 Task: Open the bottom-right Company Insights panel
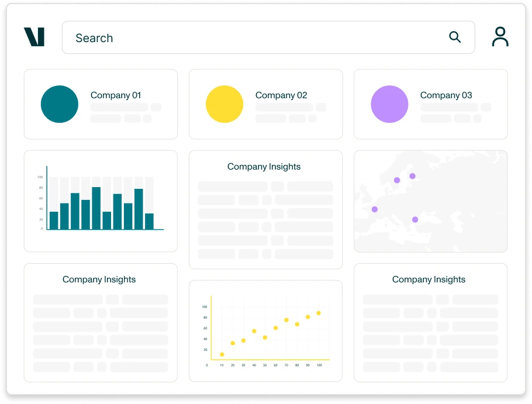(x=430, y=322)
